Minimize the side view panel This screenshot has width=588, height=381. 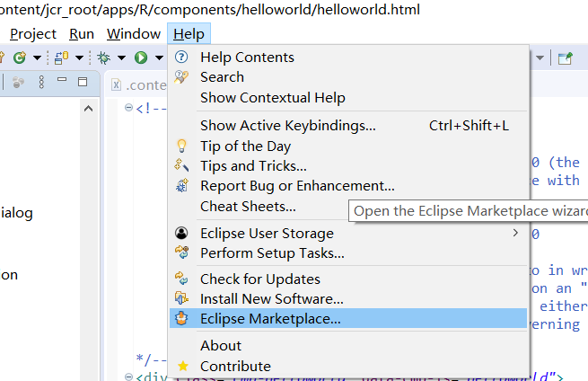(x=62, y=80)
